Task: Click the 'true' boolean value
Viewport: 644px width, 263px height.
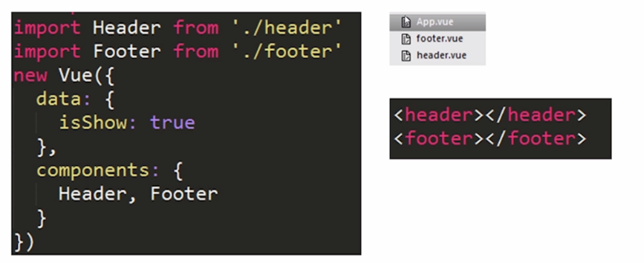Action: [172, 123]
